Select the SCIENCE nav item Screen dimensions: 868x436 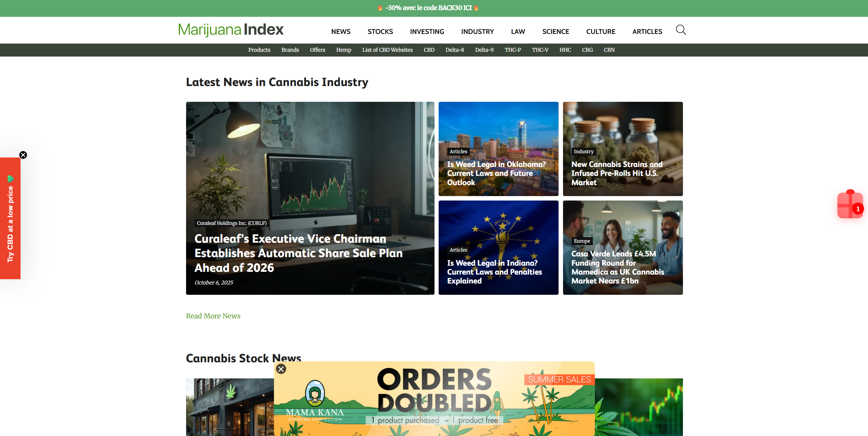[555, 32]
